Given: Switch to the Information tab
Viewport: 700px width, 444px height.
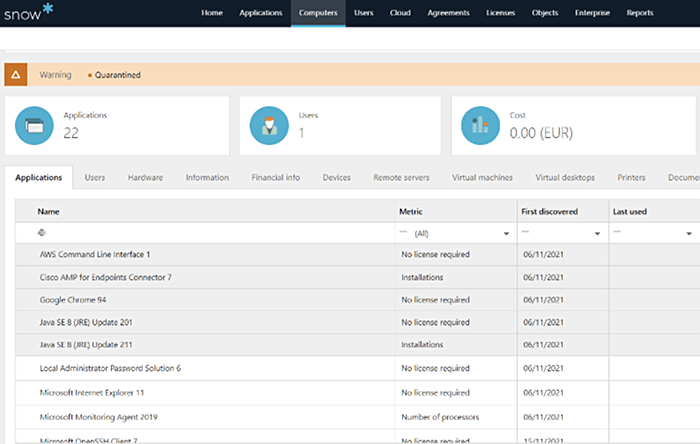Looking at the screenshot, I should (207, 178).
